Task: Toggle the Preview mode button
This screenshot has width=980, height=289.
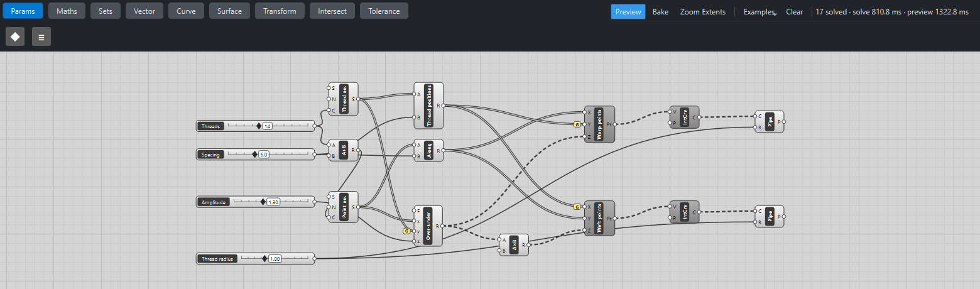Action: 628,12
